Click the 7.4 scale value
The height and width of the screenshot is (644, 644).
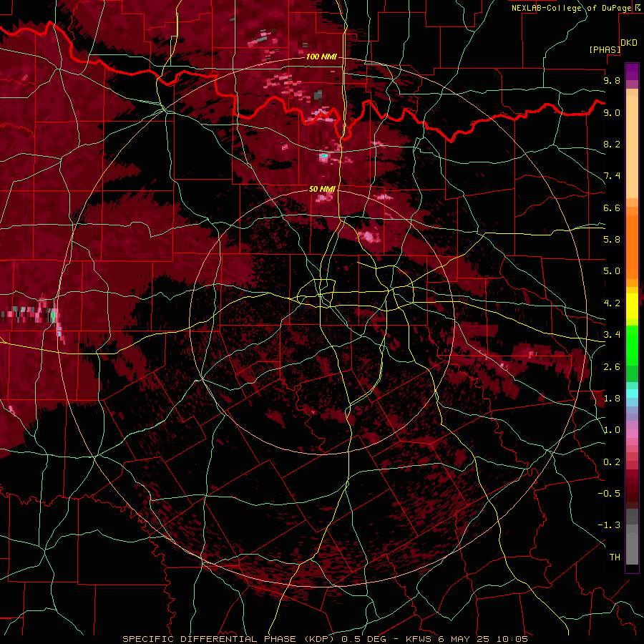[x=612, y=176]
